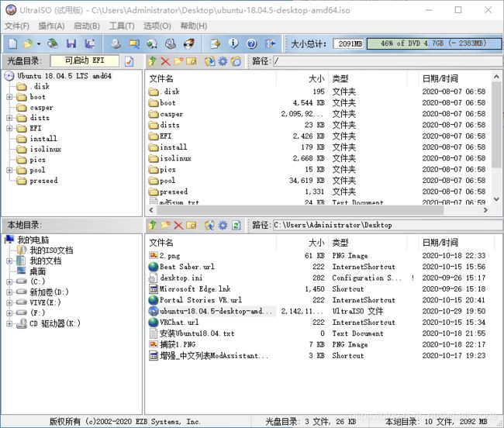Click the Exit door icon
Image resolution: width=504 pixels, height=428 pixels.
click(271, 43)
